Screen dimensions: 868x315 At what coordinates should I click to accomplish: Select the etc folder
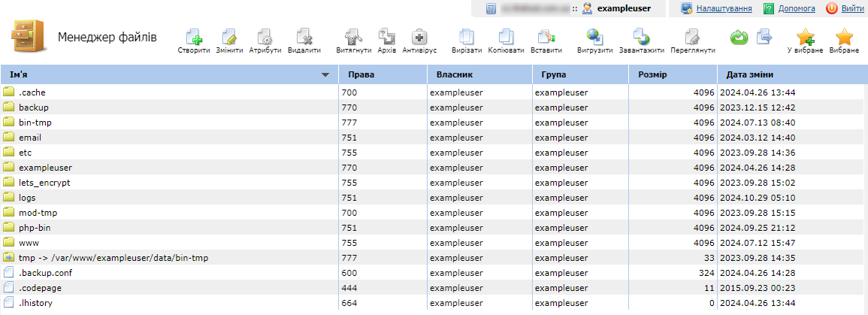pos(26,153)
